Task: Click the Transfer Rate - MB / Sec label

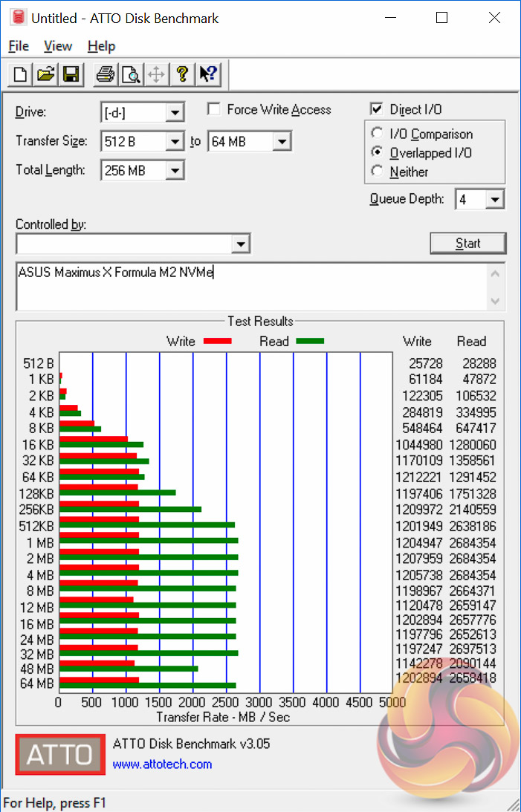Action: click(223, 717)
